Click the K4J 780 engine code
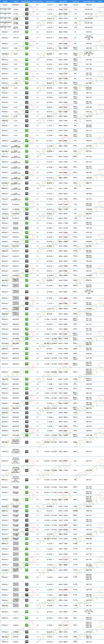Image resolution: width=104 pixels, height=644 pixels. coord(89,83)
